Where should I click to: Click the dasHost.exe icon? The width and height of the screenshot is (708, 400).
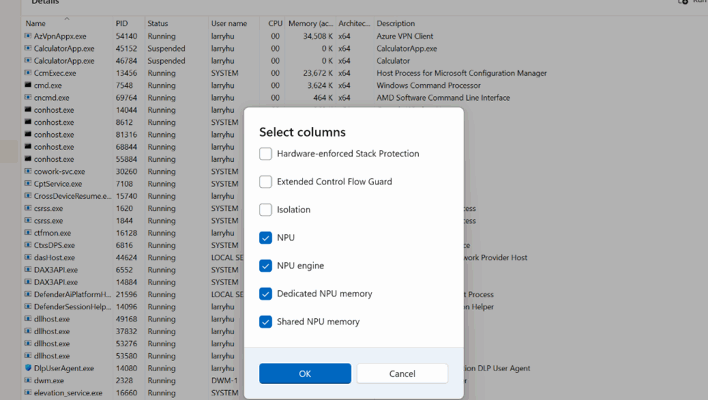[28, 257]
